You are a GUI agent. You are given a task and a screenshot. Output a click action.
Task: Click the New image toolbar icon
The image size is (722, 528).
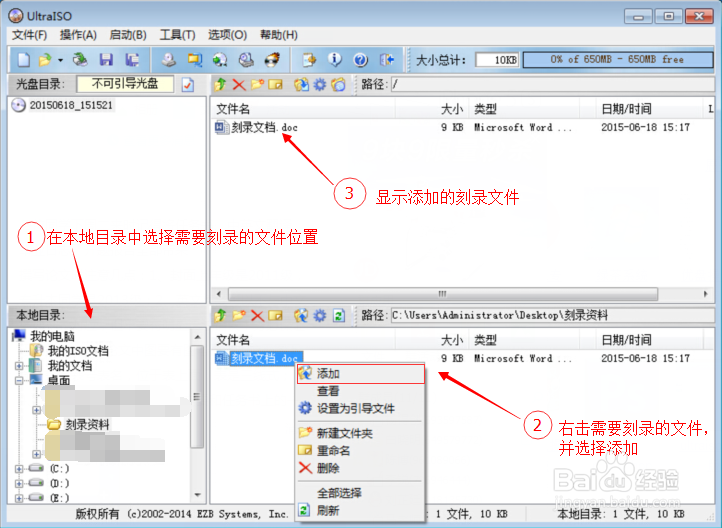pyautogui.click(x=24, y=60)
